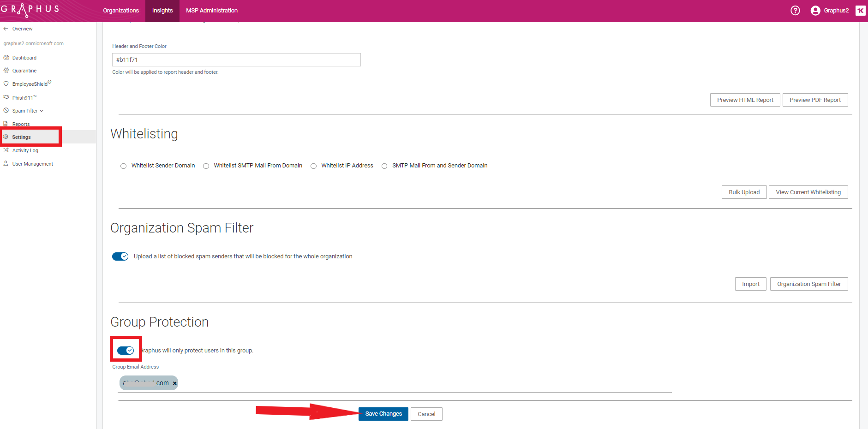The image size is (868, 429).
Task: Open View Current Whitelisting
Action: (x=808, y=192)
